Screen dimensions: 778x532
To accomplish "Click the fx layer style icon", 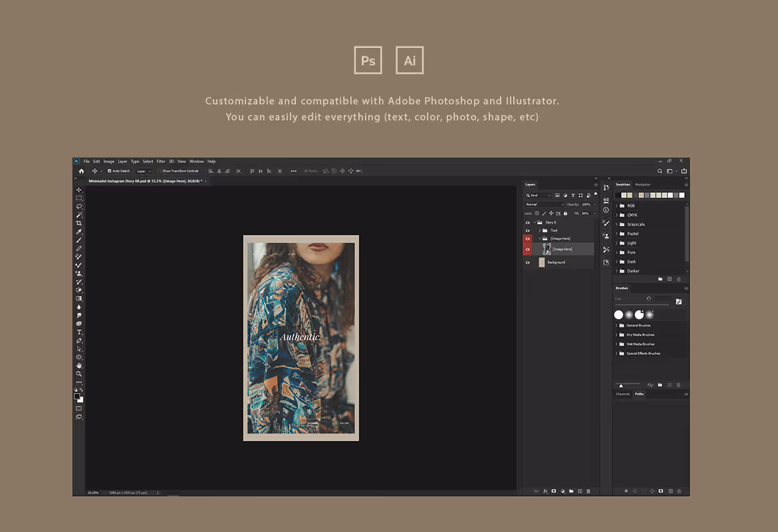I will (x=545, y=491).
